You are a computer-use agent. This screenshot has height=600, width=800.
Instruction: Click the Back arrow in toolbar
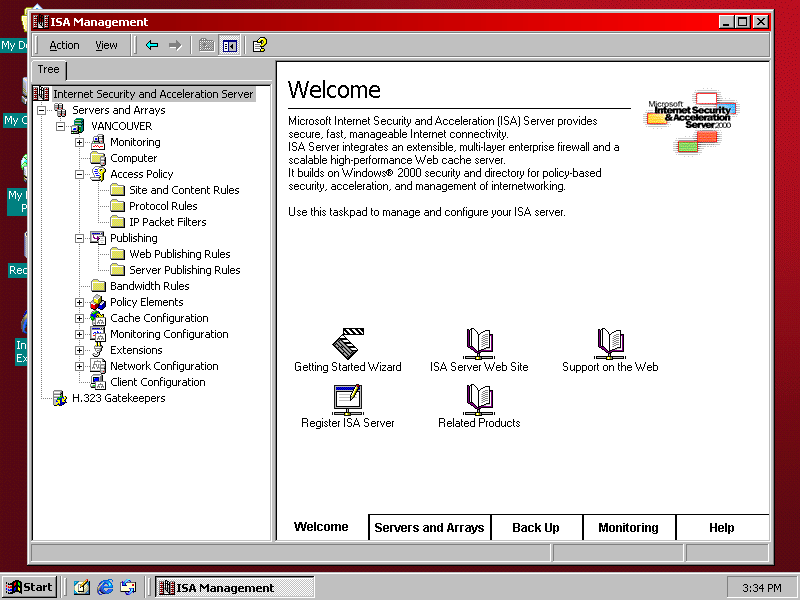click(152, 45)
